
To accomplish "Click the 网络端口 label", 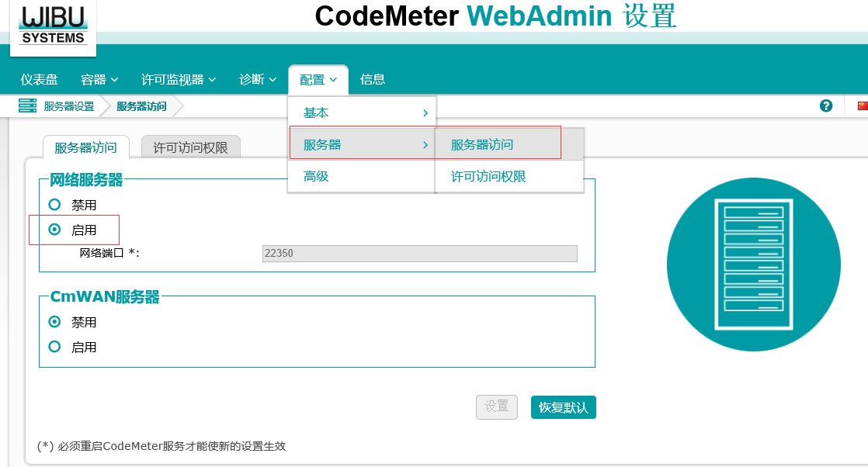I will [109, 253].
